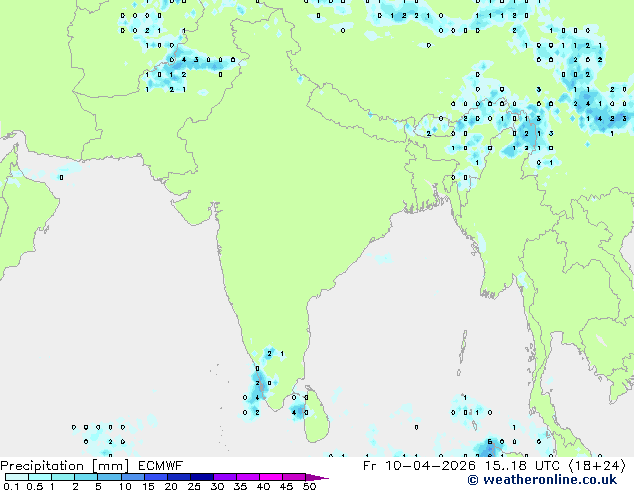Pick the 25–30 mm navy legend swatch

(202, 477)
